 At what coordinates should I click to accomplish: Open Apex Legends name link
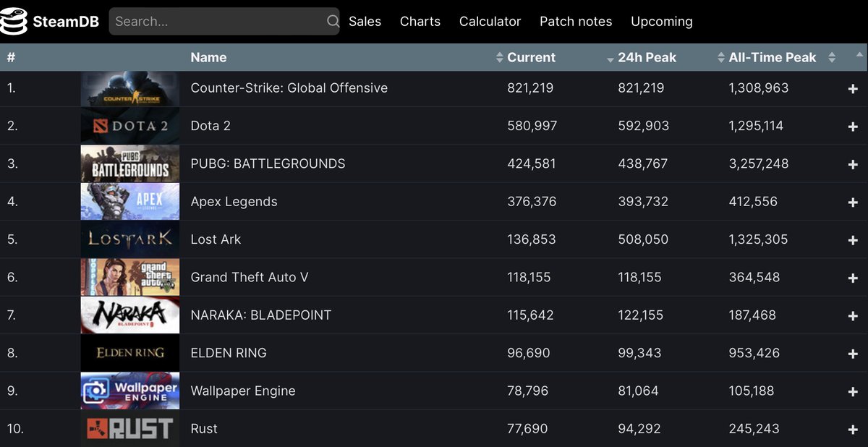[234, 202]
